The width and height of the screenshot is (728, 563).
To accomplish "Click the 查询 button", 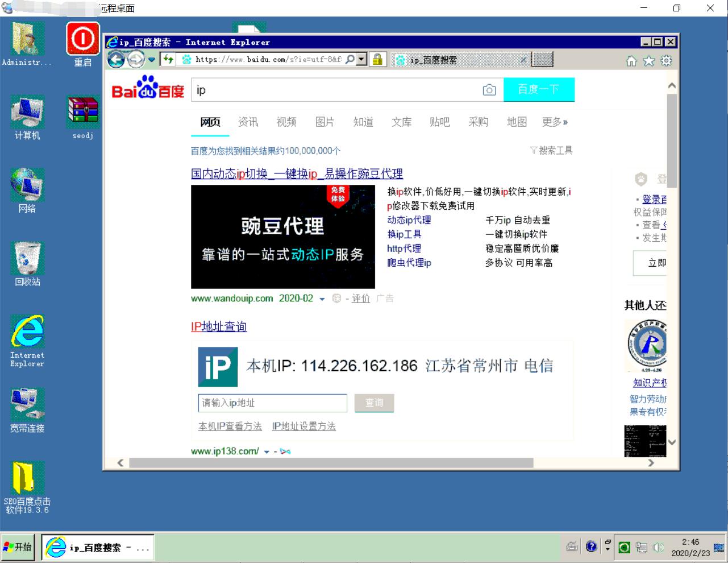I will [374, 403].
